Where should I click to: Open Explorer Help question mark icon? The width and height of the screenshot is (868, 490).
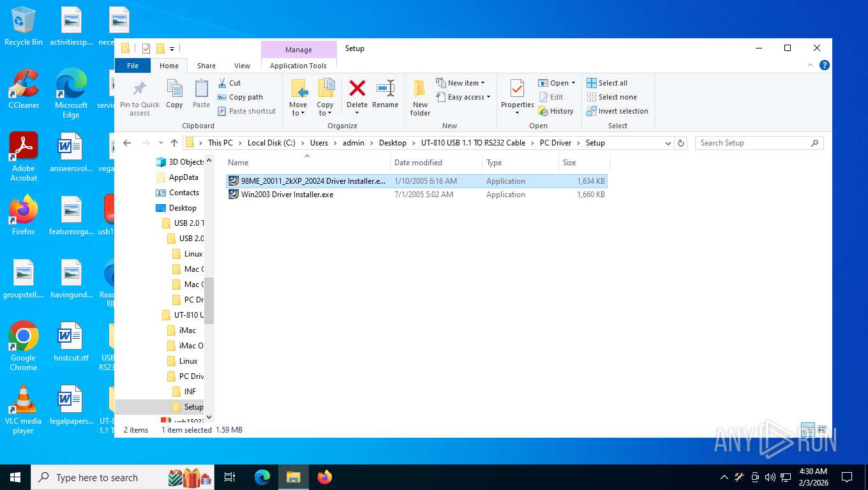click(x=824, y=65)
